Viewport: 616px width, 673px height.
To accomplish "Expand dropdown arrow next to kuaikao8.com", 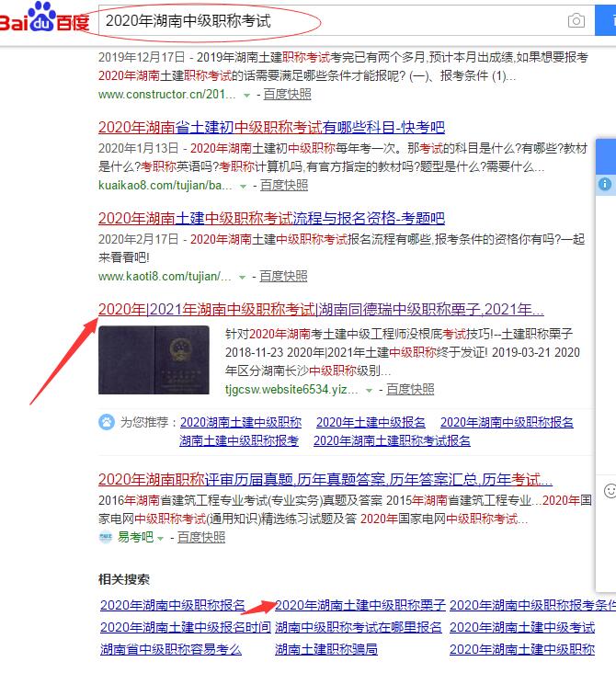I will point(244,187).
